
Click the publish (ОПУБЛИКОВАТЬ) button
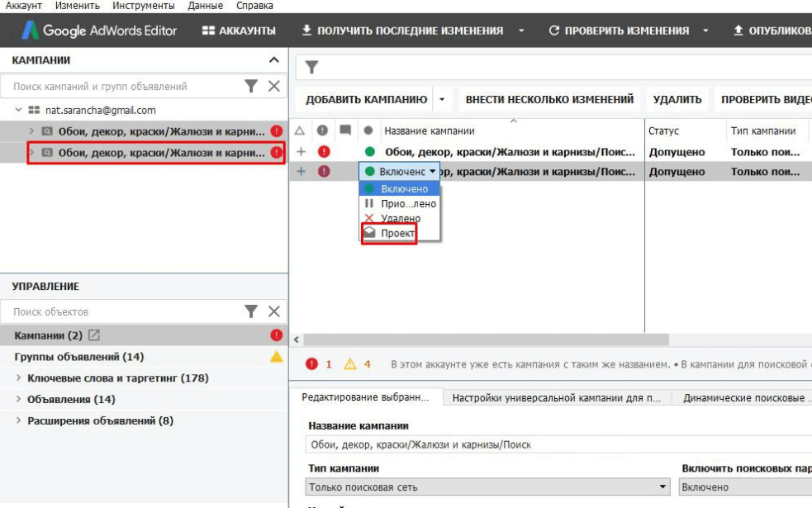(772, 31)
